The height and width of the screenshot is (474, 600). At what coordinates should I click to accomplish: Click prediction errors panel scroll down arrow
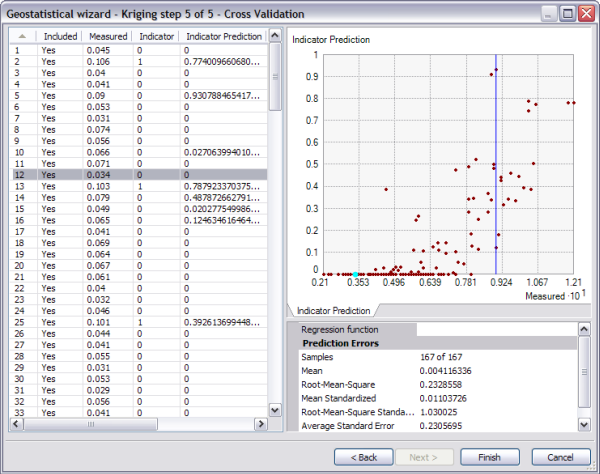pyautogui.click(x=584, y=424)
